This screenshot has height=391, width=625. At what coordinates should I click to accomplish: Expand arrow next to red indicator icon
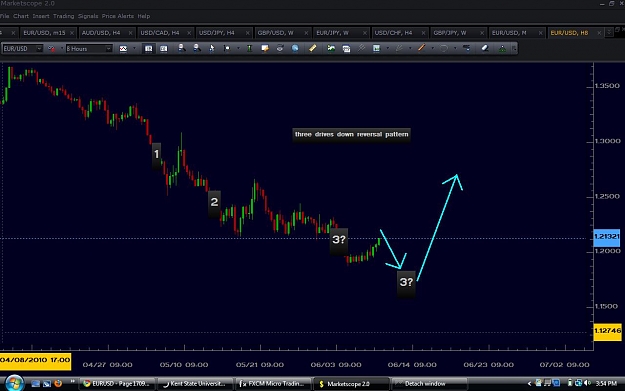61,49
